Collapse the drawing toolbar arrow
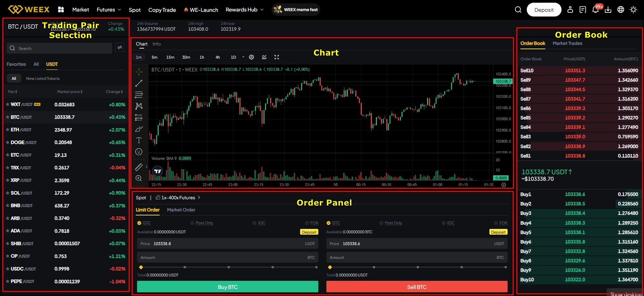Screen dimensions: 644x296 tap(147, 167)
